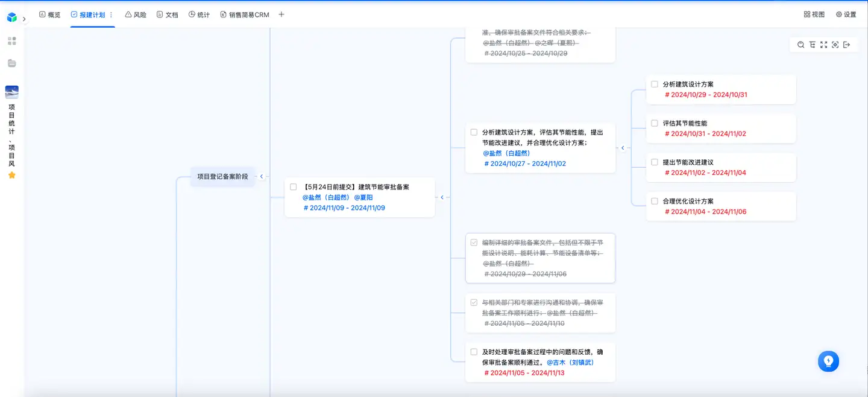Screen dimensions: 868x397
Task: Open 设置 settings
Action: pyautogui.click(x=846, y=14)
